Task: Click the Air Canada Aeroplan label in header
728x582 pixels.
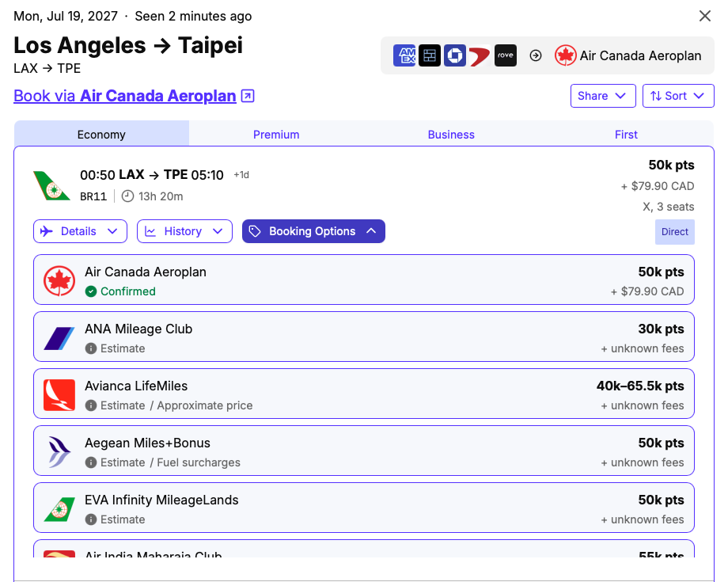Action: tap(640, 55)
